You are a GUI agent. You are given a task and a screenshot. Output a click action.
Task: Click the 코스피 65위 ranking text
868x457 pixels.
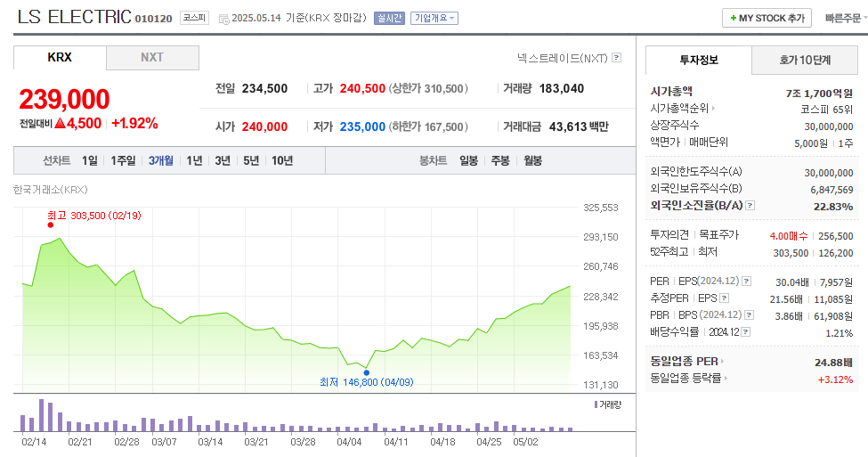(826, 110)
